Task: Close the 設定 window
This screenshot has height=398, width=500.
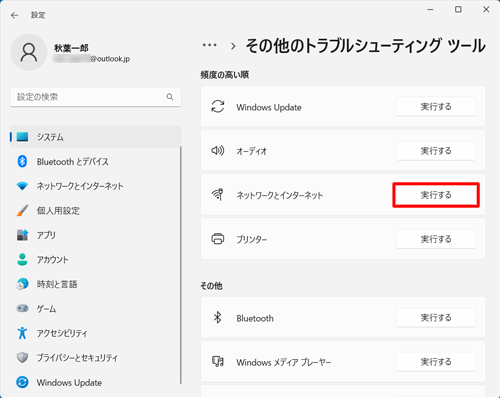Action: pos(486,10)
